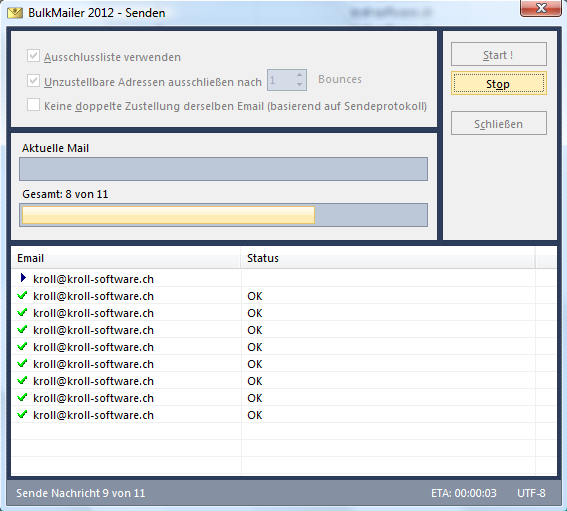Viewport: 567px width, 511px height.
Task: Toggle Unzustellbare Adressen ausschließen checkbox
Action: pyautogui.click(x=33, y=81)
